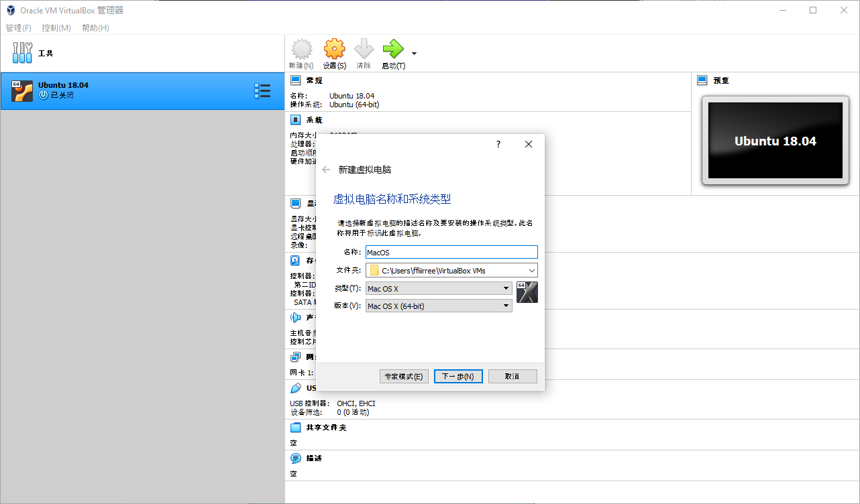Close the new VM dialog
The height and width of the screenshot is (504, 860).
[529, 144]
